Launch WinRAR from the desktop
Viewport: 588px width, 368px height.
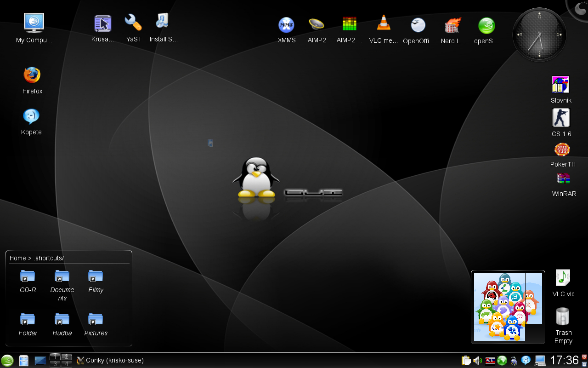(x=564, y=184)
